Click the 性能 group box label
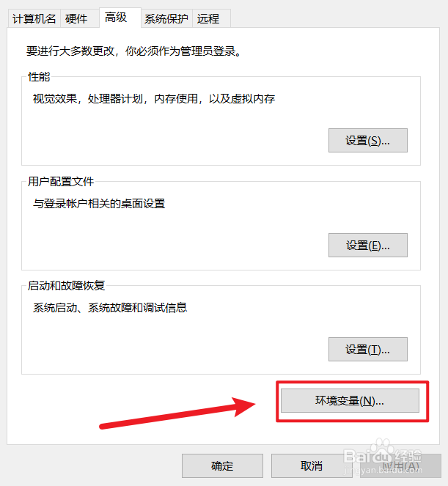This screenshot has width=448, height=486. [39, 76]
